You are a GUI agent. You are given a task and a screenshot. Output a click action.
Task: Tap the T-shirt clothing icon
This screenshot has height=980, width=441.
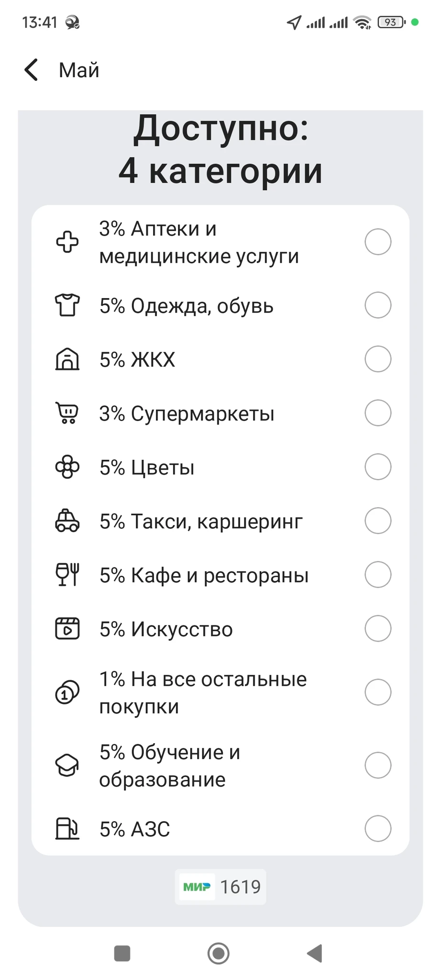click(x=67, y=305)
